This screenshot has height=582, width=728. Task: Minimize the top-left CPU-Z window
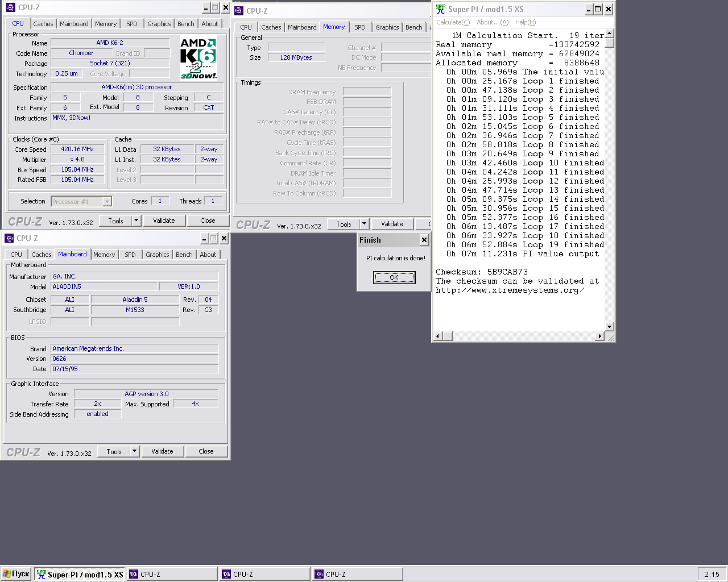(x=207, y=7)
